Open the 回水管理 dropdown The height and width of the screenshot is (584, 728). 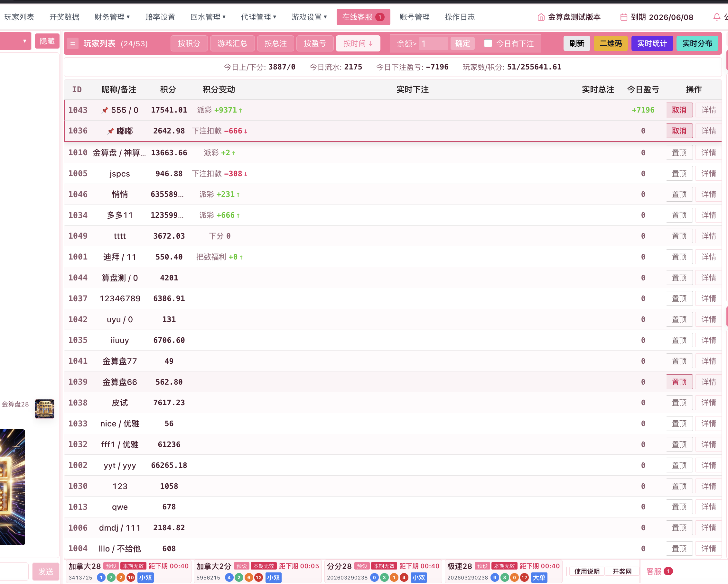click(208, 17)
